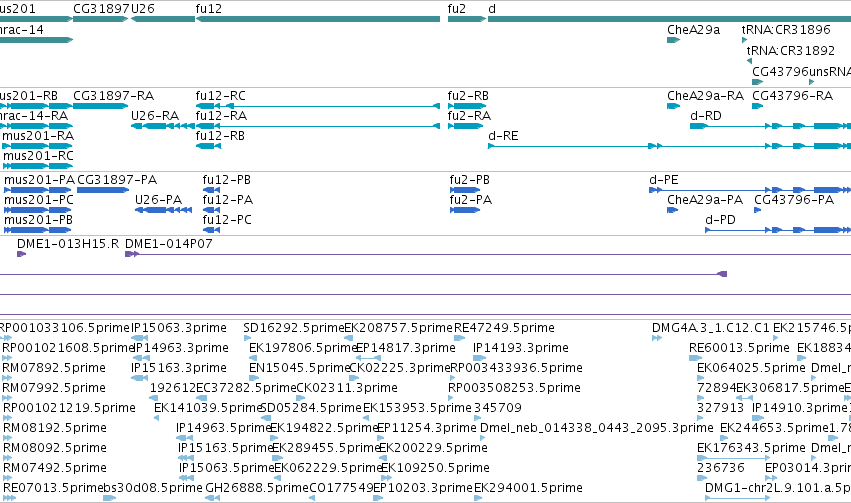Screen dimensions: 851x503
Task: Select the tRNA:CR31896 label
Action: [x=786, y=30]
